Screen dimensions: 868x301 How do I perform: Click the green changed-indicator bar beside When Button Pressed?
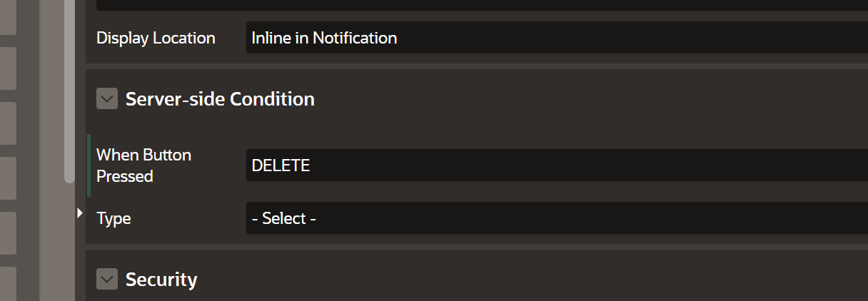pos(89,165)
